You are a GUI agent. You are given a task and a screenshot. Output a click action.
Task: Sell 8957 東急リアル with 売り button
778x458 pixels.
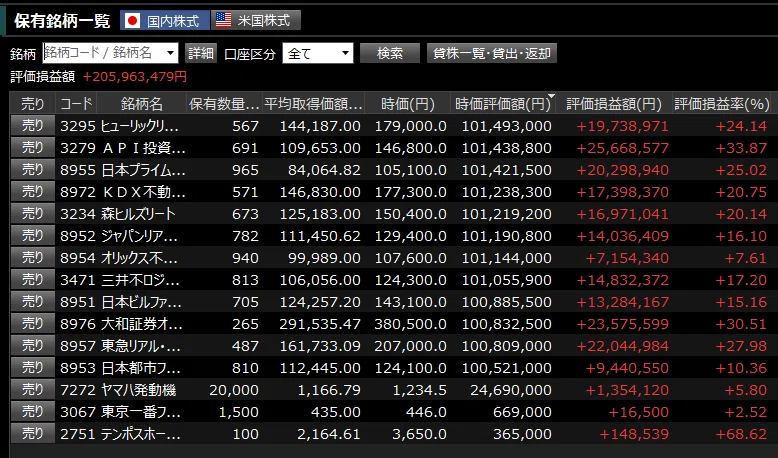coord(33,346)
